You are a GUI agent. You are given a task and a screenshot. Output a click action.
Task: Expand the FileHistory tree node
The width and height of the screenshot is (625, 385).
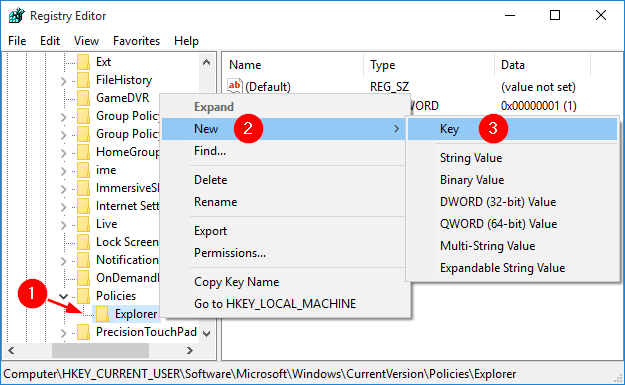point(63,81)
